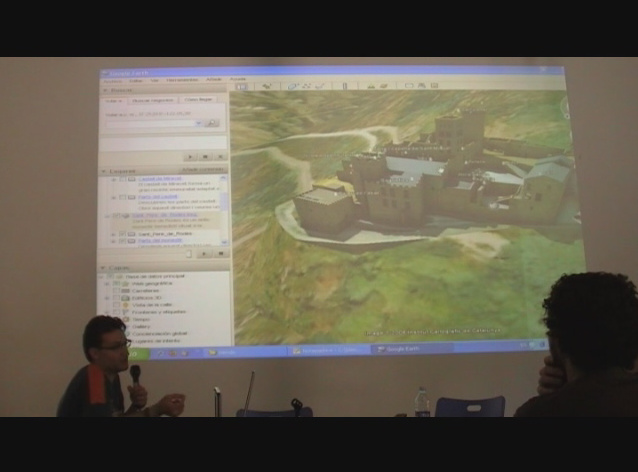Hide the sidebar with the toolbar icon

pyautogui.click(x=242, y=86)
